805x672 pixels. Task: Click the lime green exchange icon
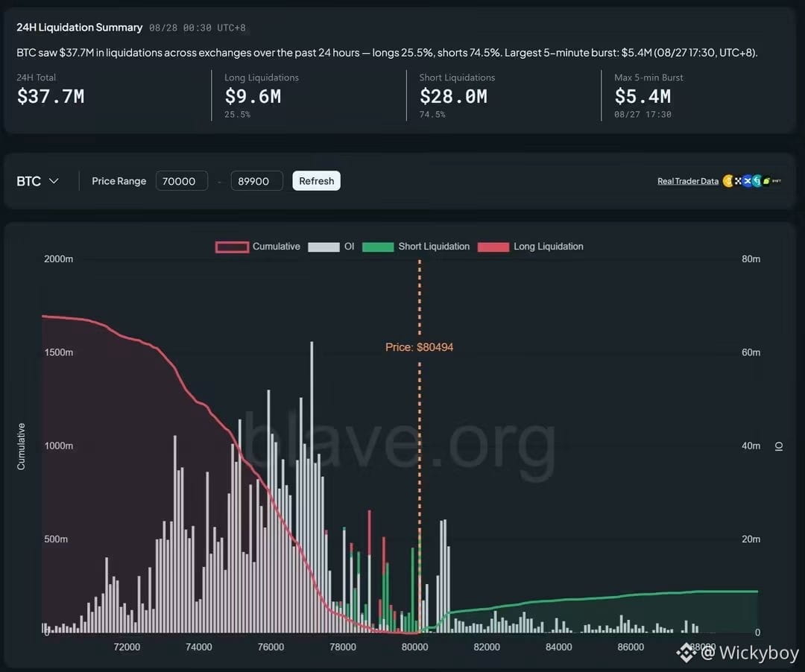point(766,181)
